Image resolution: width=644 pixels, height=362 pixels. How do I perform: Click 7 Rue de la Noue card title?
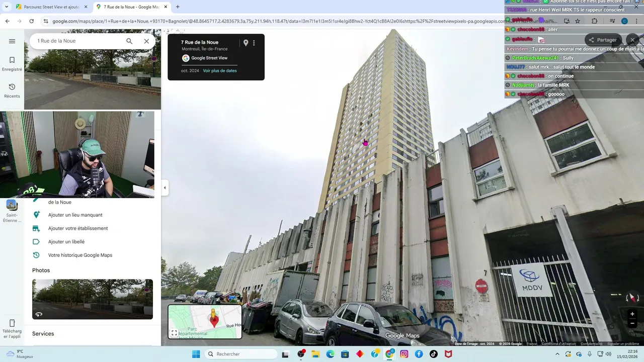[x=200, y=43]
